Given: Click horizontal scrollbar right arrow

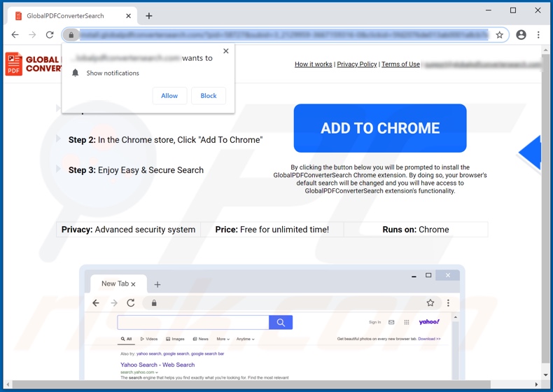Looking at the screenshot, I should 536,384.
